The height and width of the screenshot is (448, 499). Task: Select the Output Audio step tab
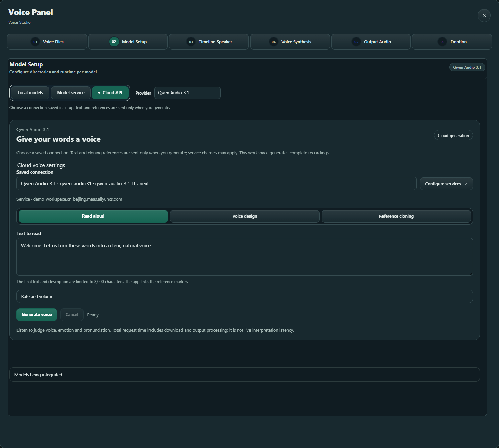tap(371, 42)
